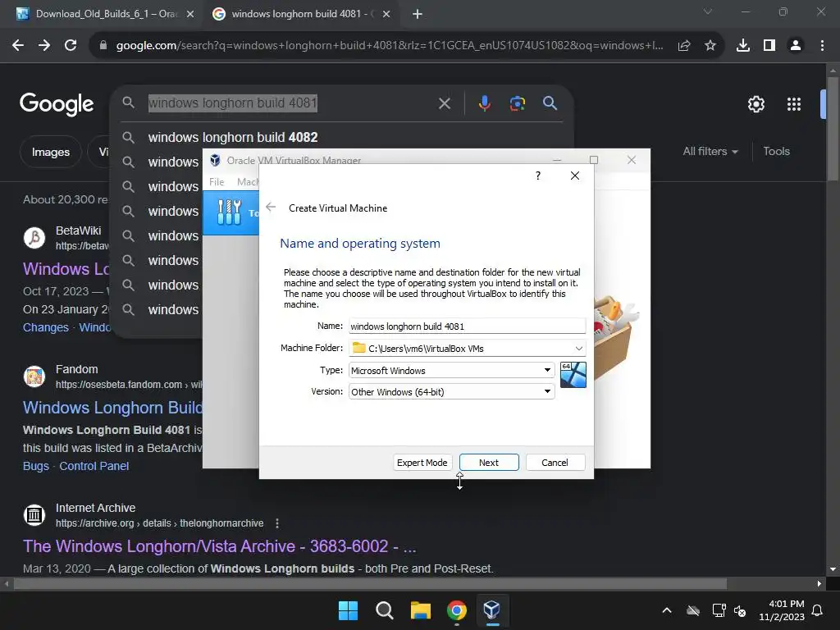Open Changes link under BetaWiki result
The height and width of the screenshot is (630, 840).
[46, 327]
